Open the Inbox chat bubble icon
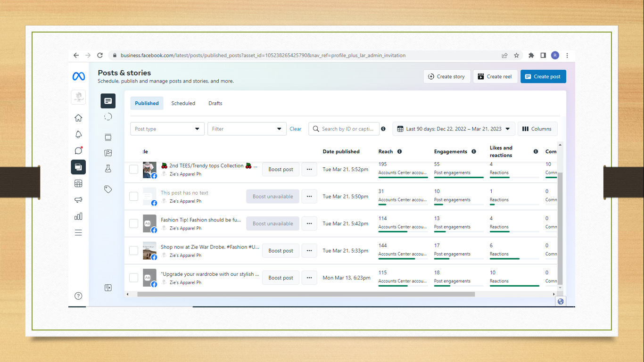644x362 pixels. [x=78, y=151]
